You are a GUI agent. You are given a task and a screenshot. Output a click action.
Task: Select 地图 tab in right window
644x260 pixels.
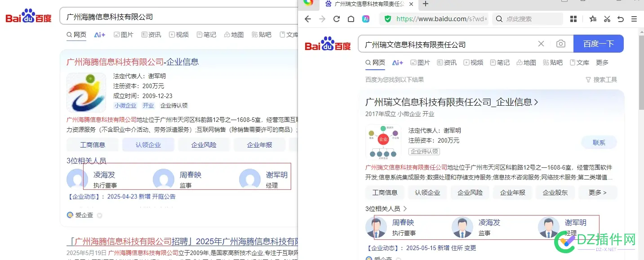[526, 63]
